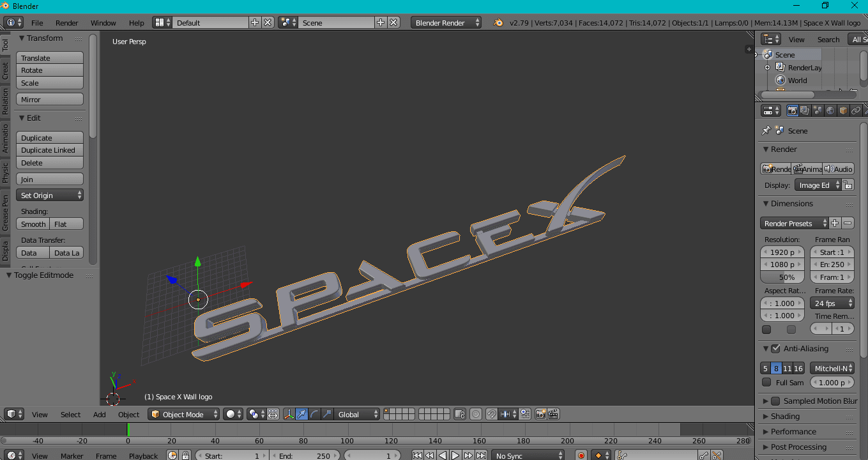Open the Blender Render engine dropdown
The width and height of the screenshot is (868, 460).
click(446, 22)
